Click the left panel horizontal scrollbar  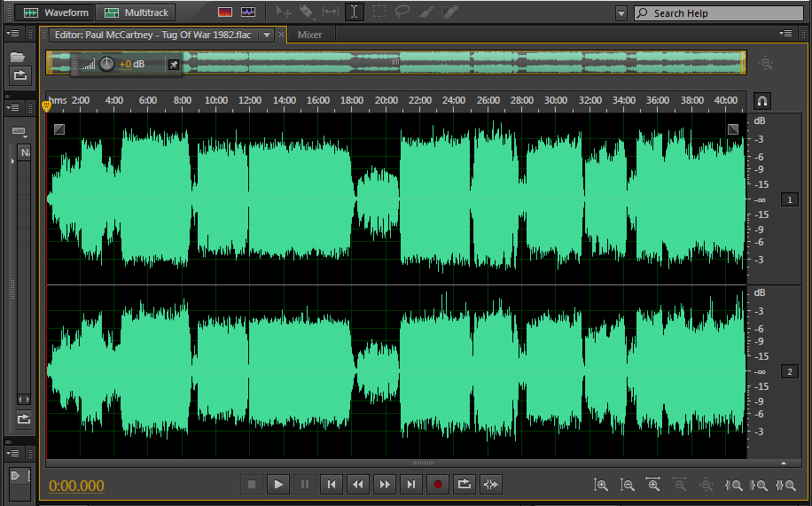coord(24,400)
